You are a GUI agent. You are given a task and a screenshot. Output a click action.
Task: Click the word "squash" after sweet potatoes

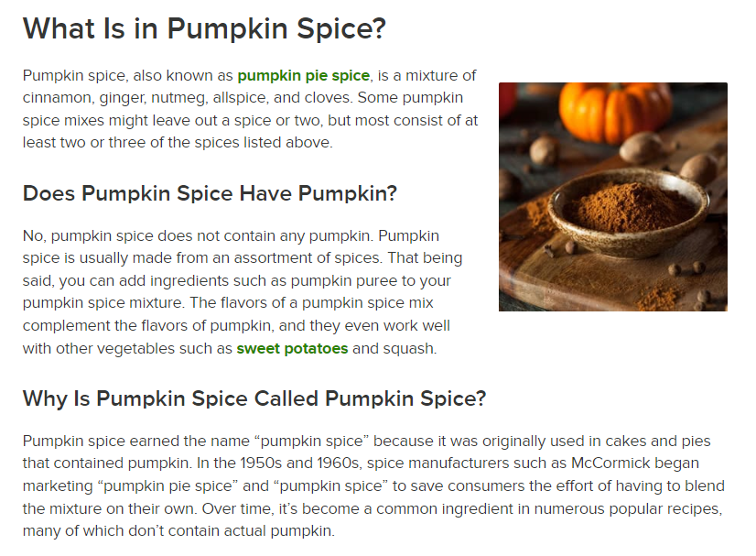411,348
